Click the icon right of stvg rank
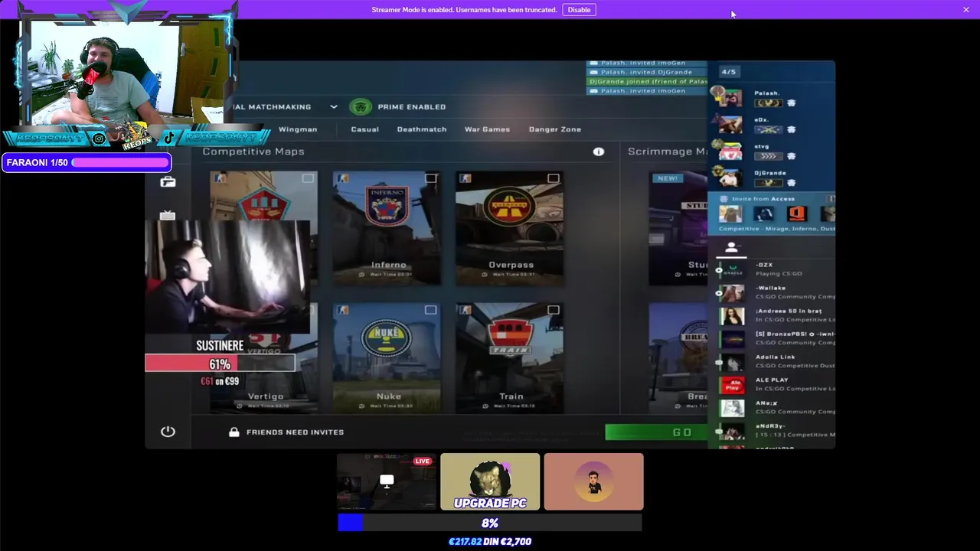The image size is (980, 551). click(x=792, y=156)
